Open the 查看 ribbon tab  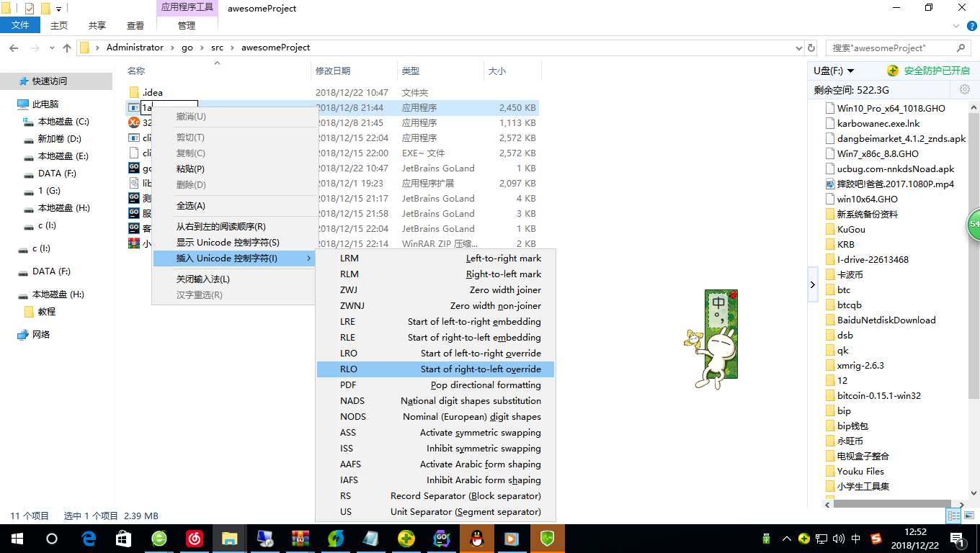click(x=135, y=25)
